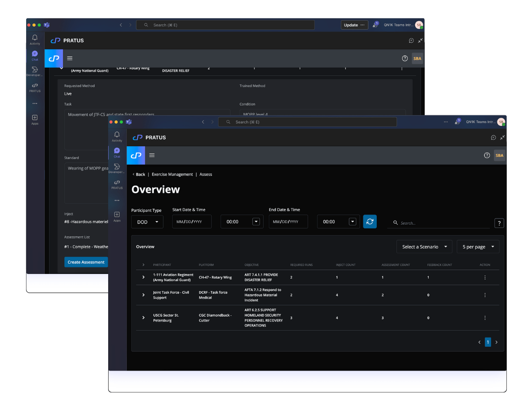This screenshot has height=399, width=532.
Task: Open Apps in back window sidebar
Action: 35,120
